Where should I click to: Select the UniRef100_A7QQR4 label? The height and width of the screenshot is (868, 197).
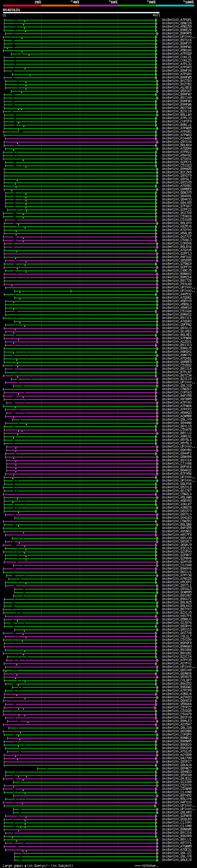point(176,149)
